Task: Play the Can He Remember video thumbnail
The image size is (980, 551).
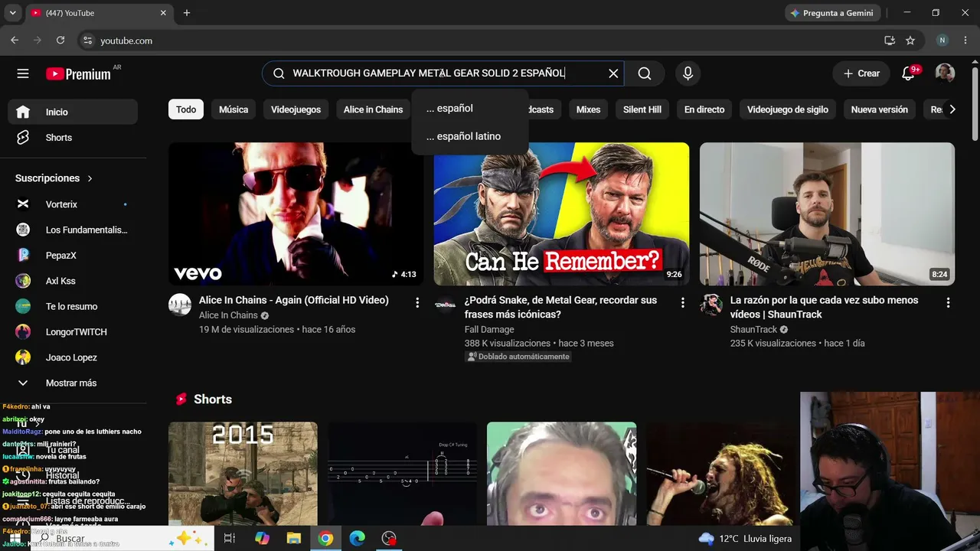Action: 561,214
